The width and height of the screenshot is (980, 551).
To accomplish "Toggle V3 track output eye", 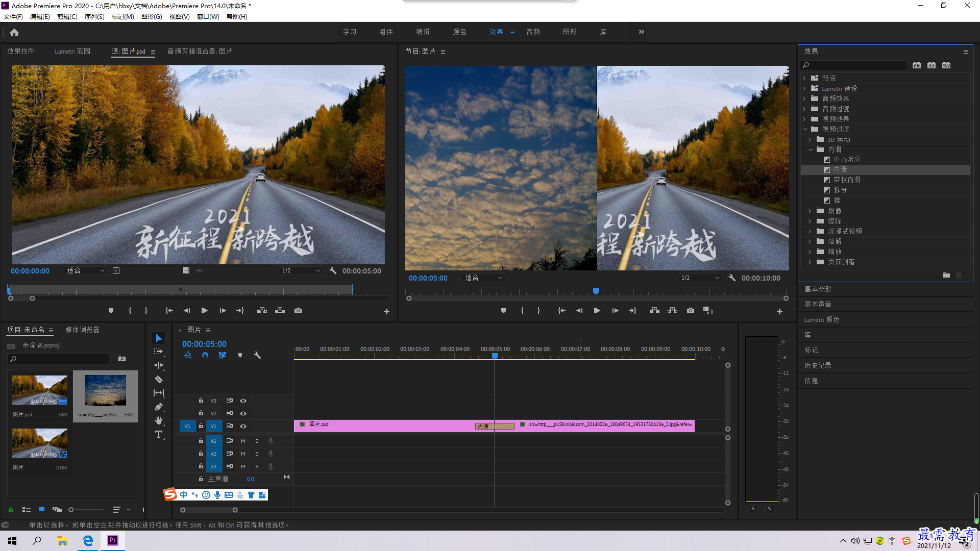I will click(x=243, y=400).
